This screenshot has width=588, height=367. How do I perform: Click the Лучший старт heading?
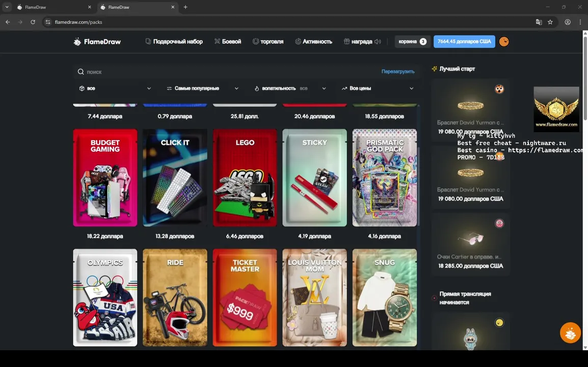(457, 69)
